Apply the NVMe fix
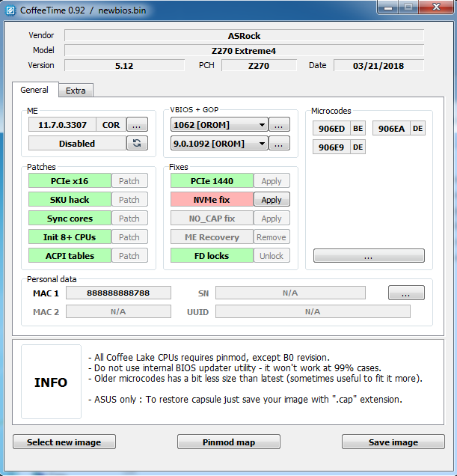Viewport: 457px width, 476px height. point(272,199)
